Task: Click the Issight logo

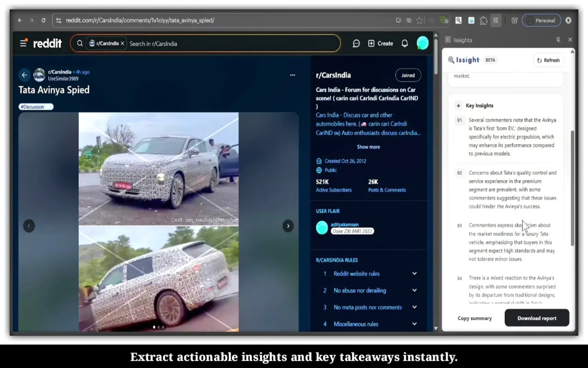Action: pyautogui.click(x=464, y=60)
